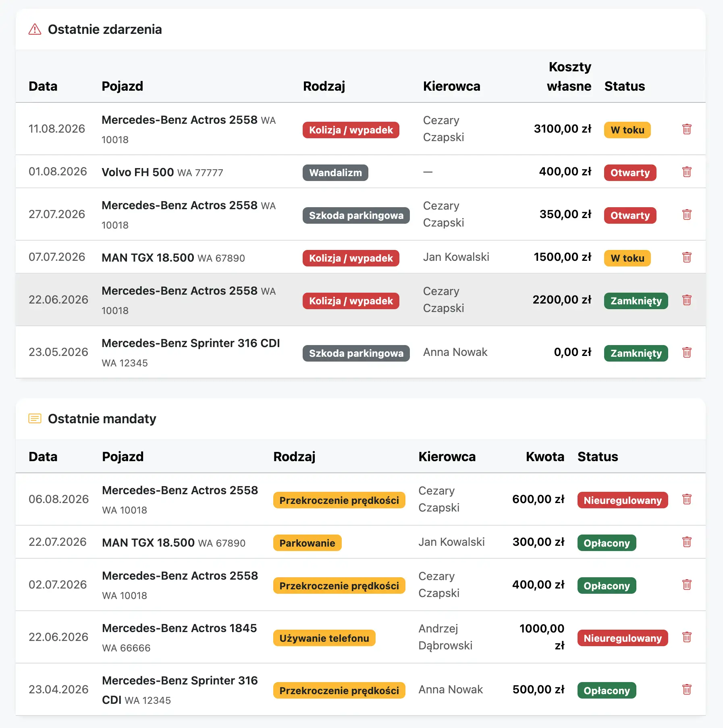The image size is (723, 728).
Task: Open Mercedes-Benz Sprinter 316 CDI in events
Action: click(191, 352)
